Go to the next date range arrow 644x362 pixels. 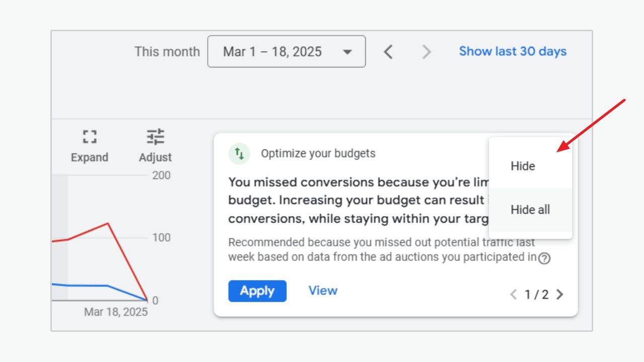tap(426, 51)
